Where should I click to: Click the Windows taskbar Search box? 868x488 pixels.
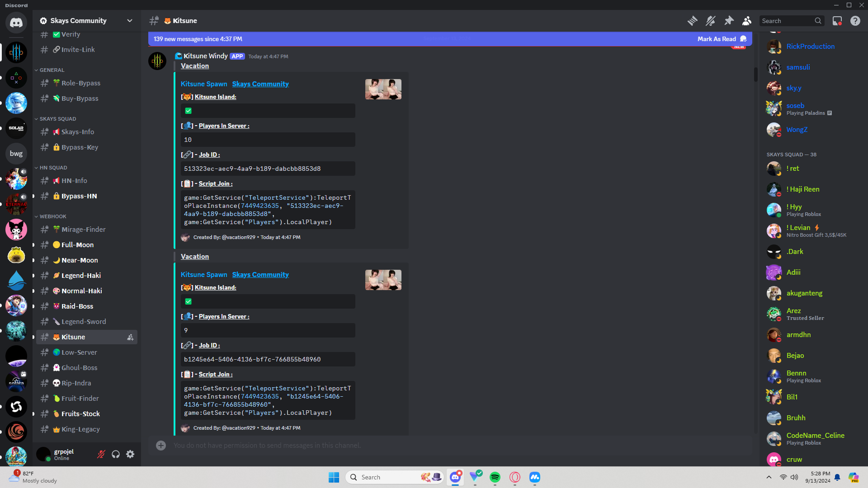pos(394,477)
